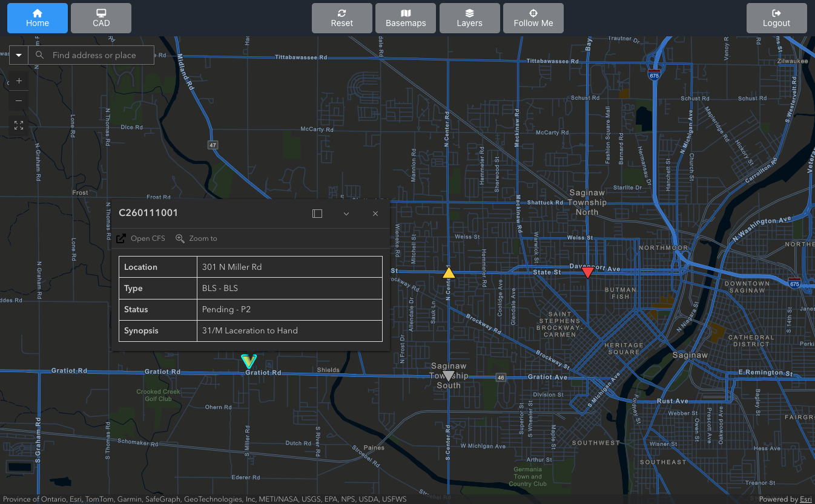Viewport: 815px width, 504px height.
Task: Click the Reset map button
Action: (342, 18)
